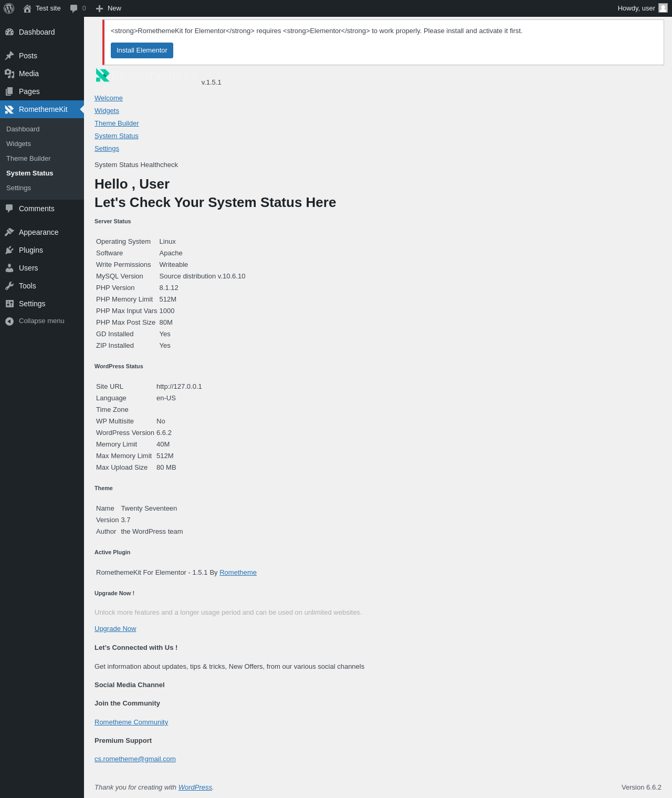Viewport: 672px width, 798px height.
Task: Open the System Status tab link in content
Action: click(117, 136)
